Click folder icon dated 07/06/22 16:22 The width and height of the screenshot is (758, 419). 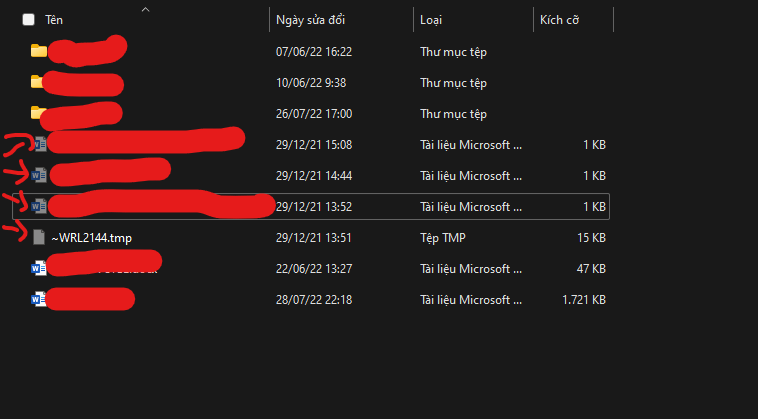[39, 51]
